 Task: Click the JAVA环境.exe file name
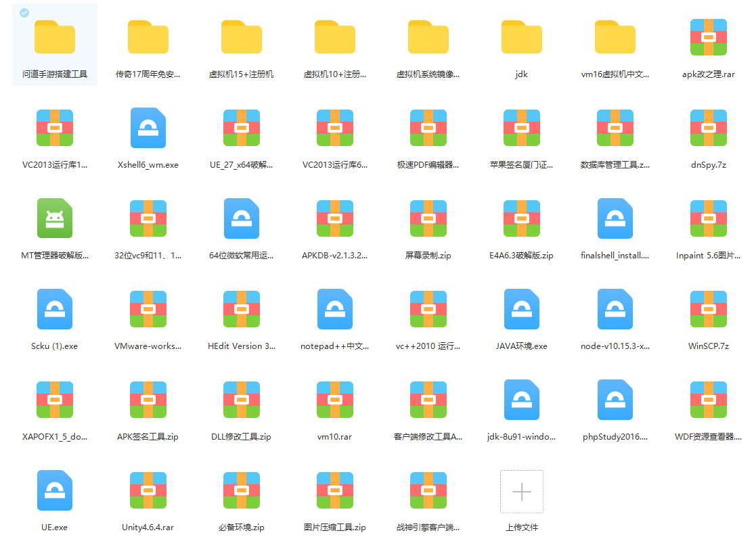coord(522,346)
